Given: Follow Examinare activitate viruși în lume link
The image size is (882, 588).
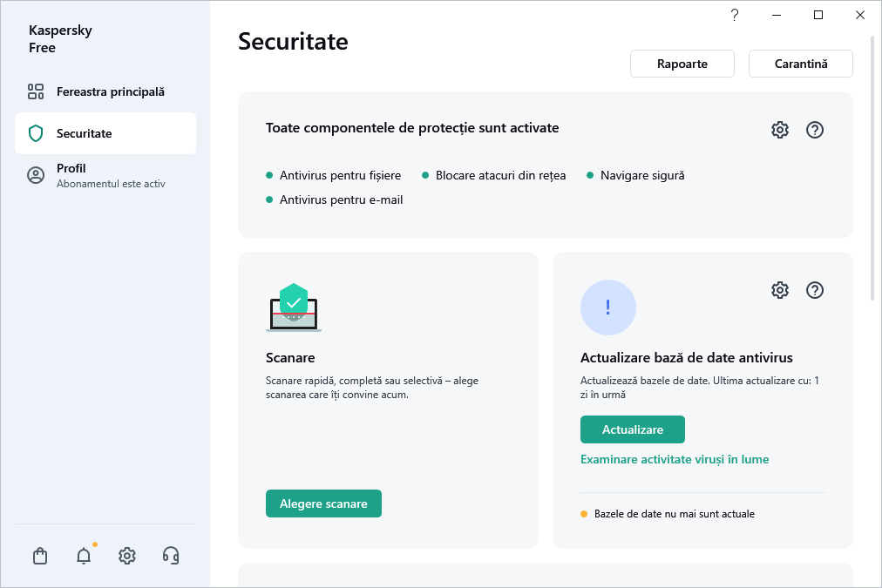Looking at the screenshot, I should click(x=675, y=459).
